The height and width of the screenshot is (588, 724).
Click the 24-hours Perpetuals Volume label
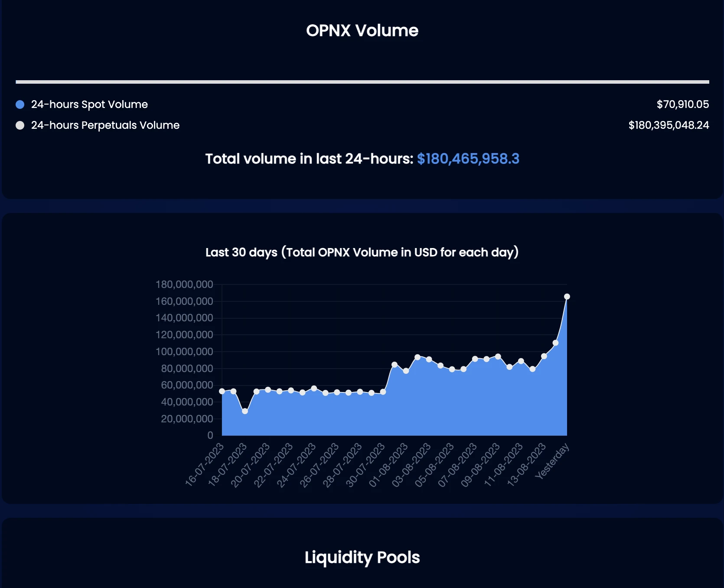105,125
